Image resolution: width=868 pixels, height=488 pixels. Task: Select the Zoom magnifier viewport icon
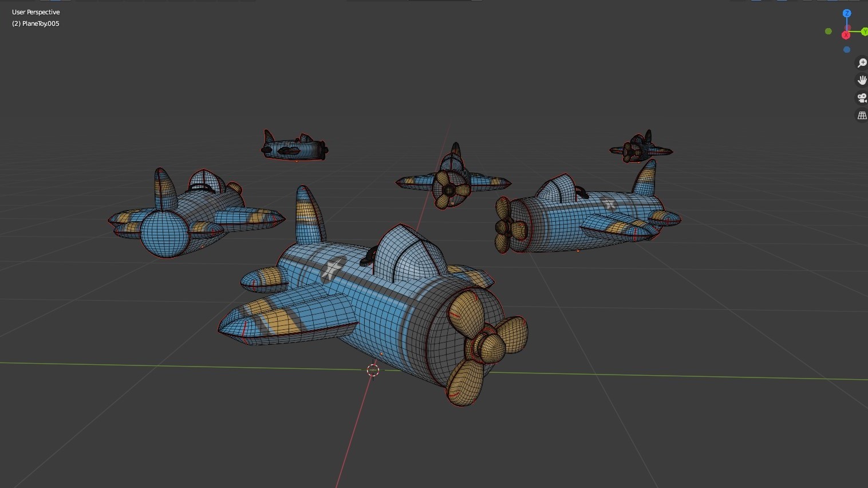pyautogui.click(x=862, y=63)
